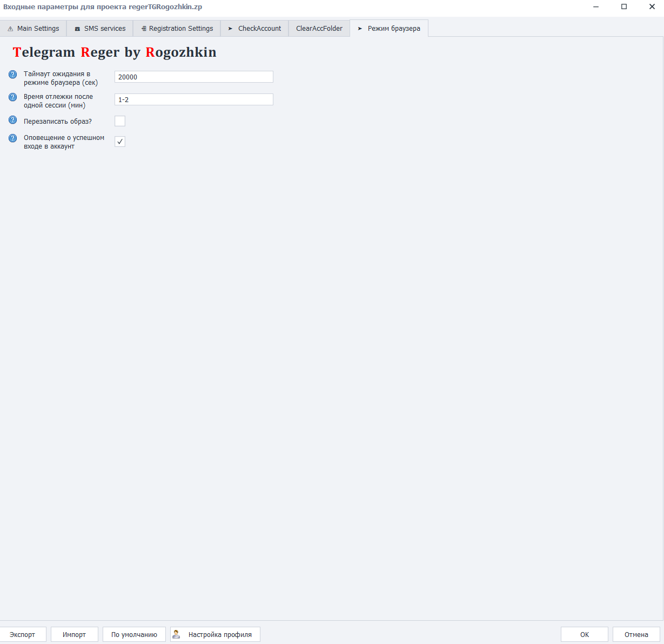This screenshot has height=644, width=664.
Task: Open the SMS services tab
Action: [x=100, y=29]
